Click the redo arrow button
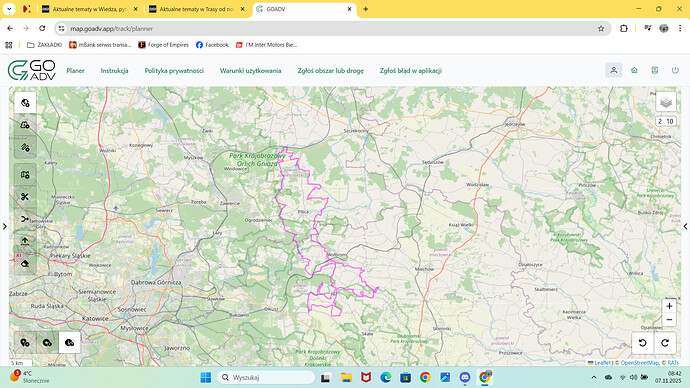 coord(665,343)
